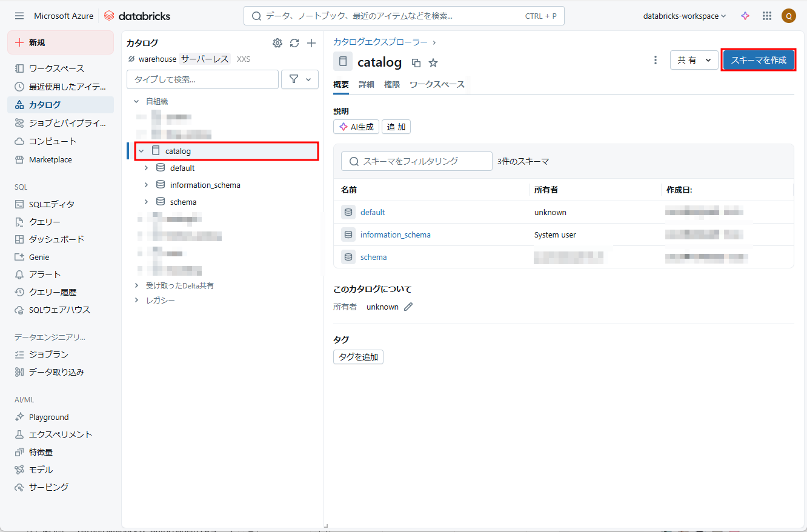The height and width of the screenshot is (532, 807).
Task: Edit the owner with pencil icon
Action: pyautogui.click(x=408, y=307)
